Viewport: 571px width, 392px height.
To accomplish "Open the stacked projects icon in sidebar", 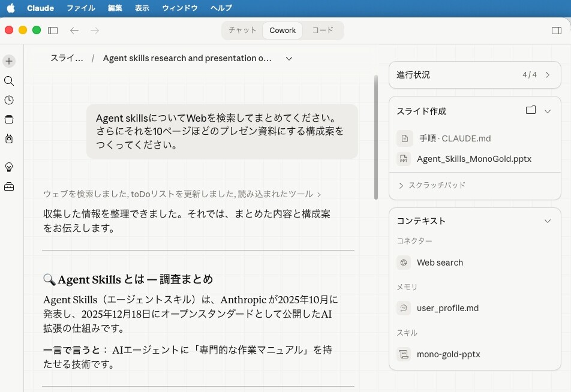I will tap(9, 119).
